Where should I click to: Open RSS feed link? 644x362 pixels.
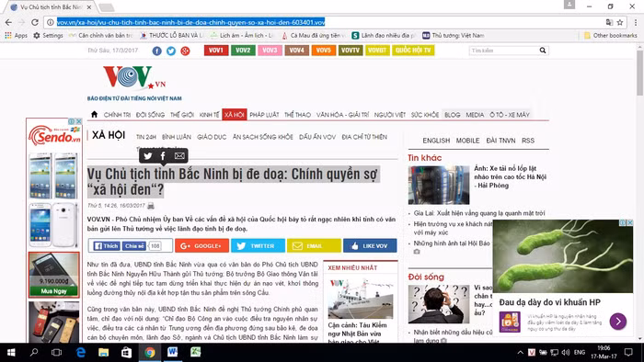pyautogui.click(x=528, y=141)
